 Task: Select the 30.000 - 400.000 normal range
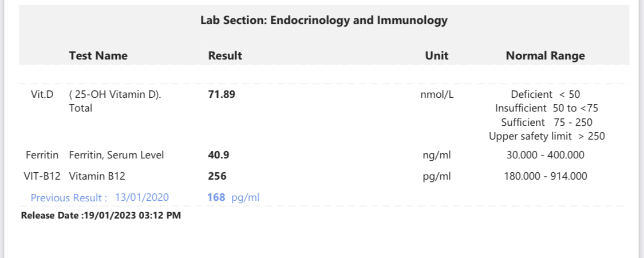pos(547,155)
